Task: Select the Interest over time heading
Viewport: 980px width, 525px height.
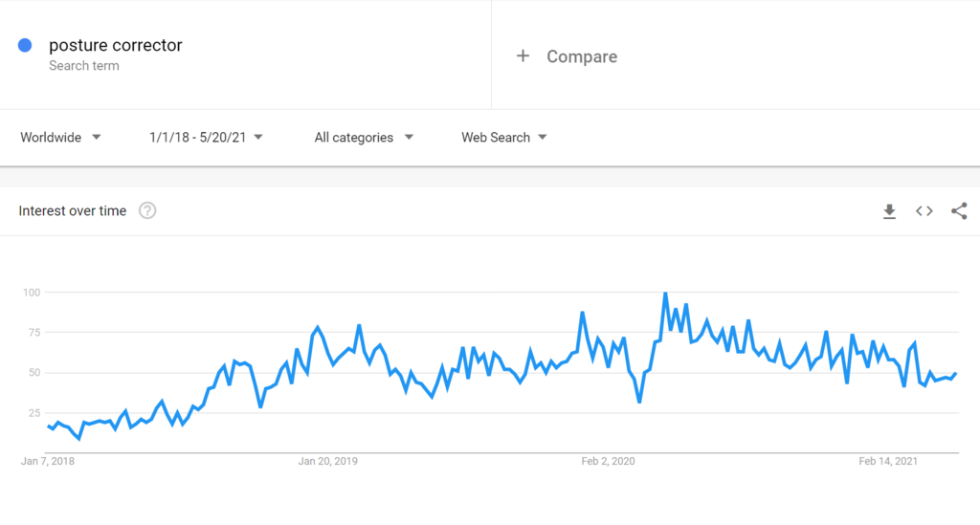Action: pos(73,211)
